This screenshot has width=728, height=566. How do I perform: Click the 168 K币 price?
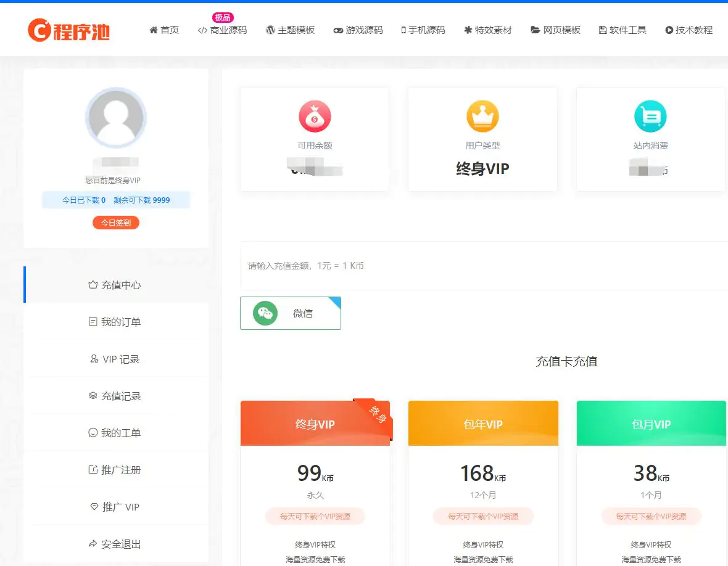point(483,474)
